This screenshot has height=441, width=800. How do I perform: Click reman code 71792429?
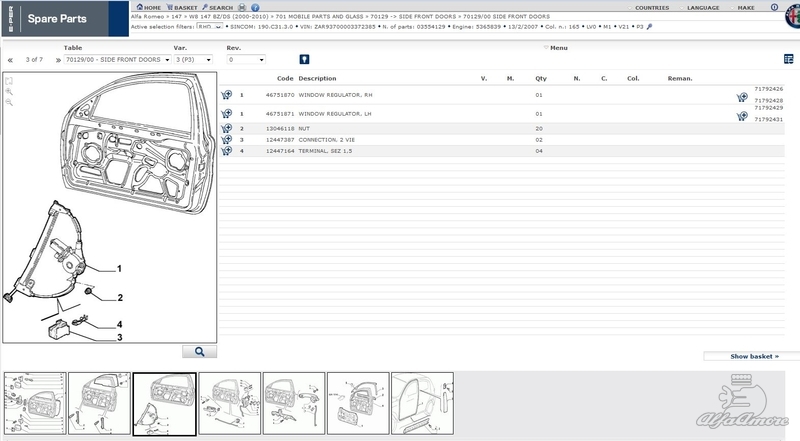click(768, 108)
